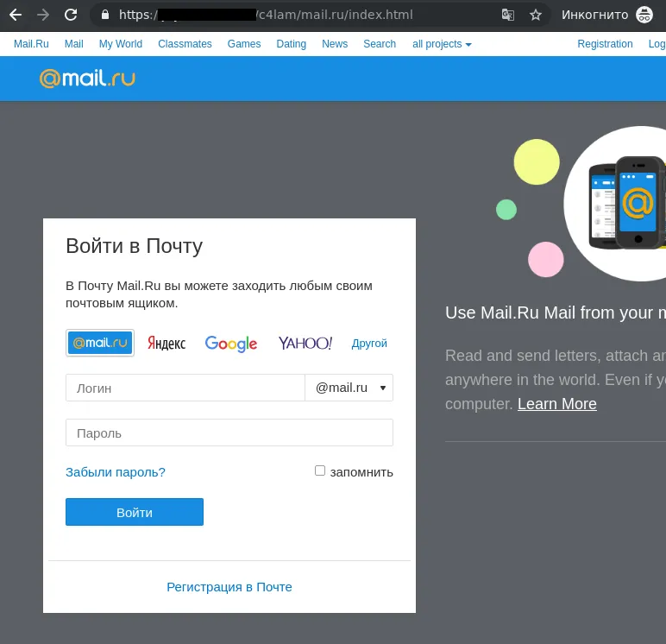Image resolution: width=666 pixels, height=644 pixels.
Task: Click the padlock icon in the address bar
Action: [x=105, y=15]
